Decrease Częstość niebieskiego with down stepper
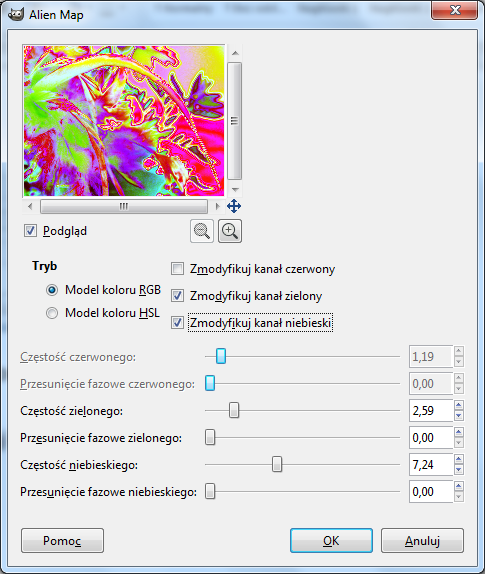485x574 pixels. tap(459, 470)
